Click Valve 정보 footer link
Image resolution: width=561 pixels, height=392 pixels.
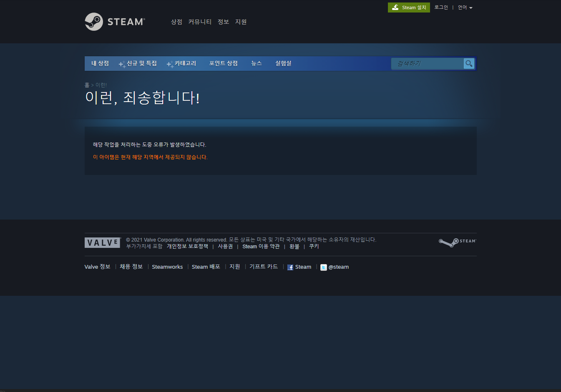(x=97, y=267)
